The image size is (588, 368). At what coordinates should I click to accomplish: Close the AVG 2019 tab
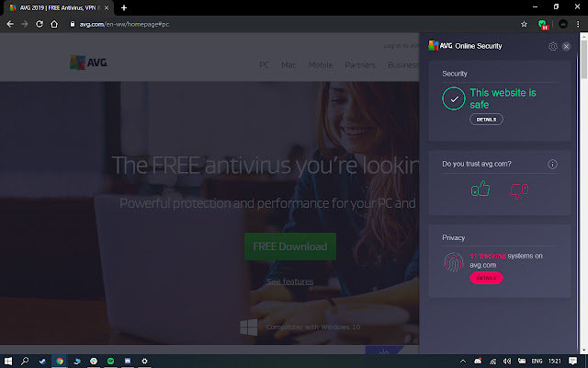(107, 8)
